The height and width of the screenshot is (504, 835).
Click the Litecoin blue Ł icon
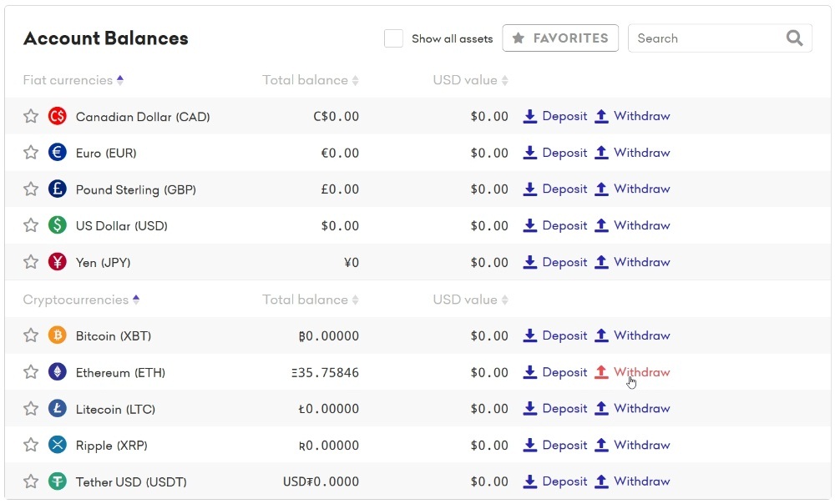58,409
